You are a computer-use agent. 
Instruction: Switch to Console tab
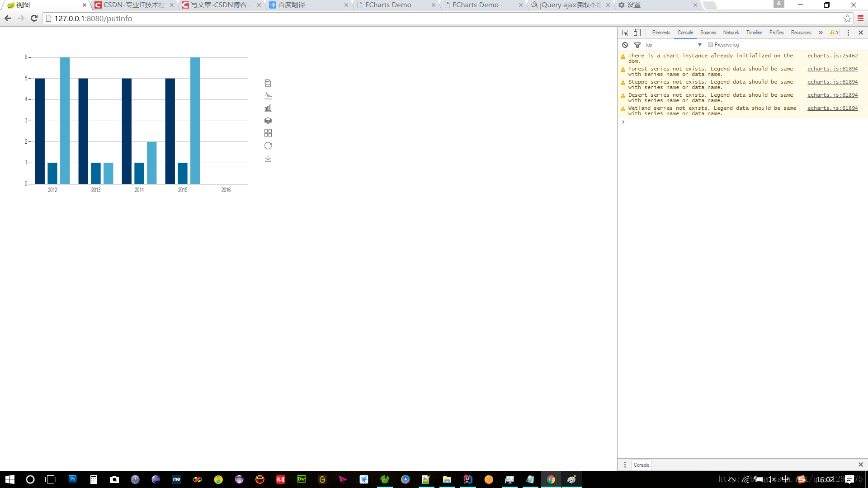[x=685, y=33]
